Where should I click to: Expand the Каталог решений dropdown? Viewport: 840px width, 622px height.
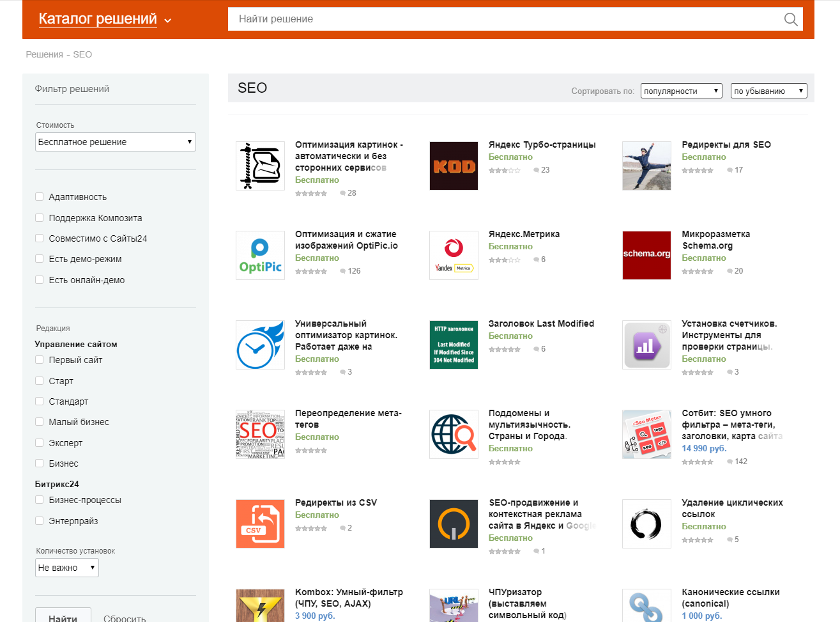105,19
